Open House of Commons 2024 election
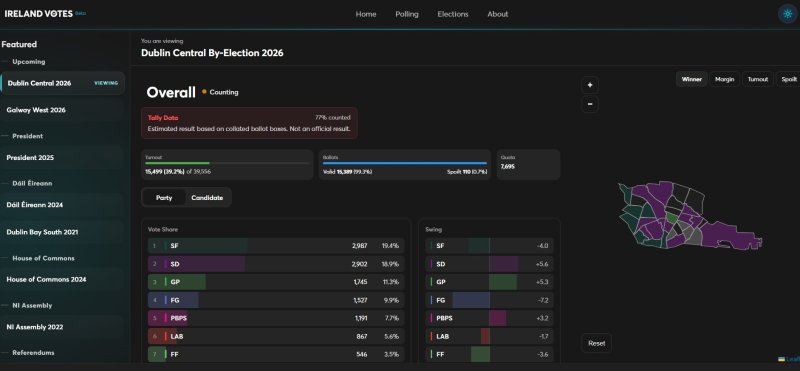 [x=62, y=280]
